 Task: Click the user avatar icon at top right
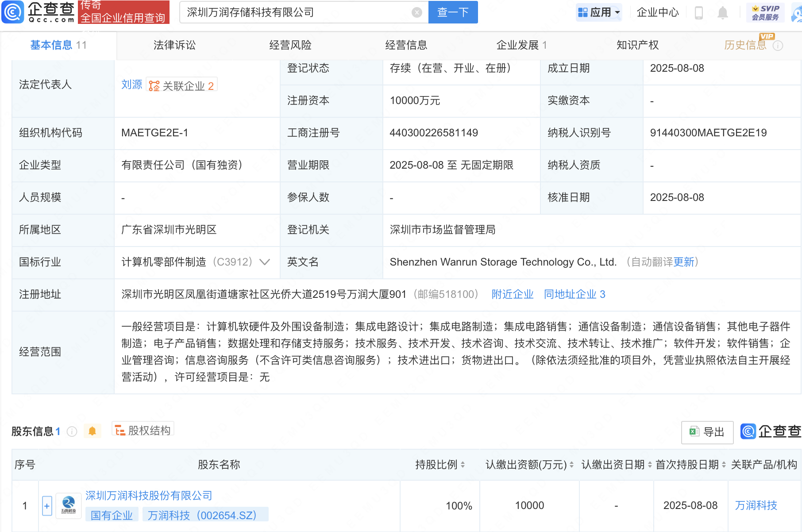tap(797, 12)
